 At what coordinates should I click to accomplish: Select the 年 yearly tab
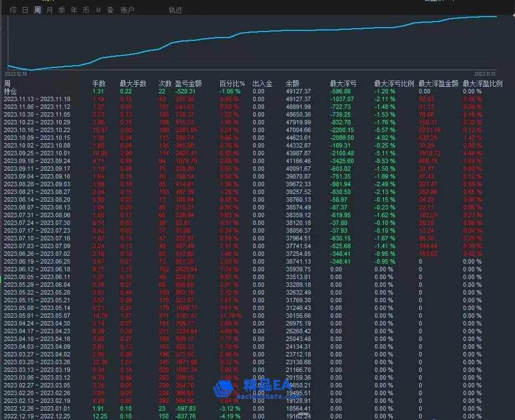click(x=74, y=10)
